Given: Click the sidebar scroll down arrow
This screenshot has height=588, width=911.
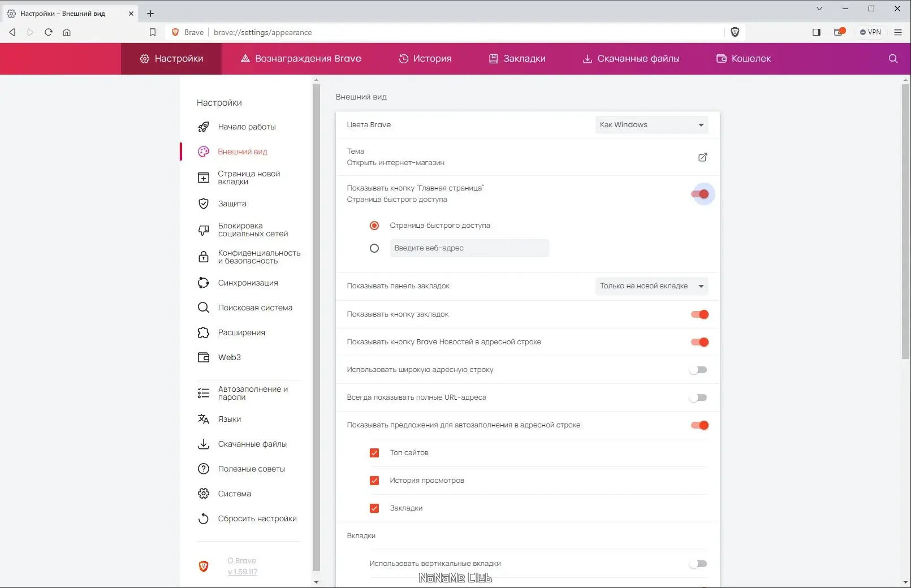Looking at the screenshot, I should pos(316,582).
